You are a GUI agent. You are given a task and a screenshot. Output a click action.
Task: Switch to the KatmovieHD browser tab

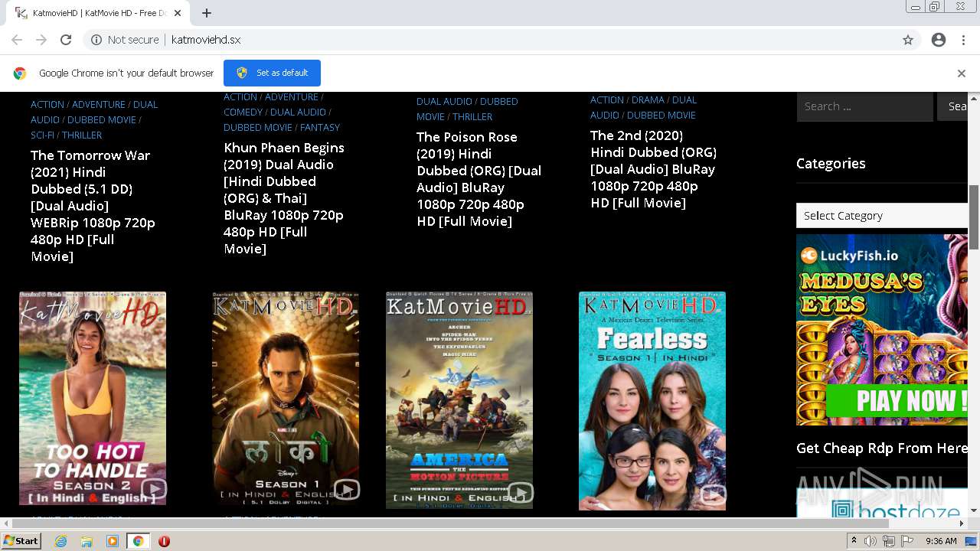(96, 13)
